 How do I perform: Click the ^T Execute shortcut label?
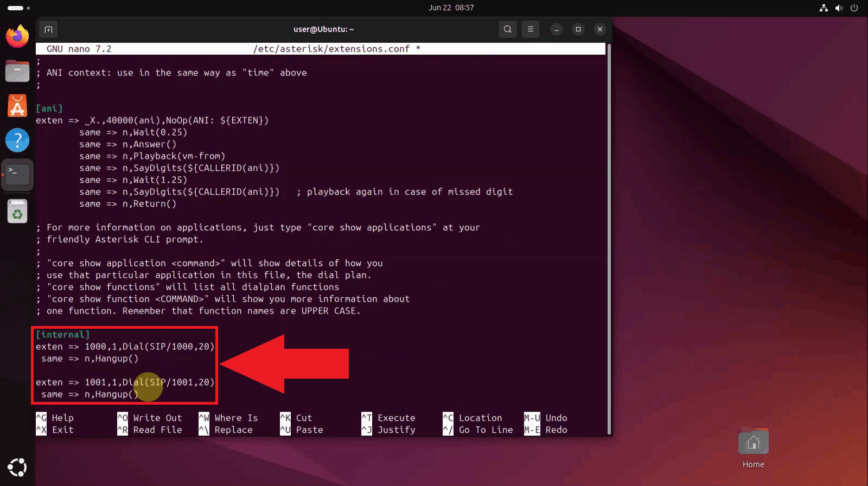tap(388, 418)
